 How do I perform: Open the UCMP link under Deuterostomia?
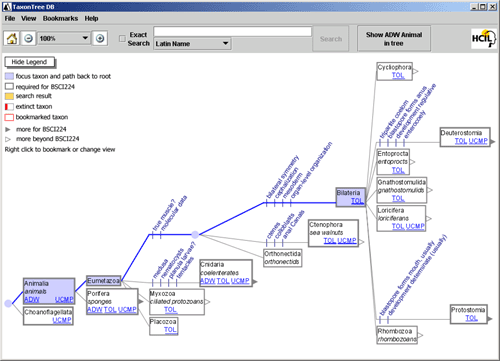tap(478, 141)
